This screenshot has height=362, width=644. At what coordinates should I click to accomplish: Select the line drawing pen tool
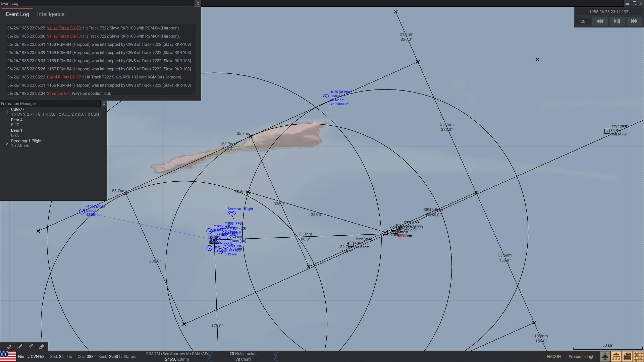click(x=20, y=346)
